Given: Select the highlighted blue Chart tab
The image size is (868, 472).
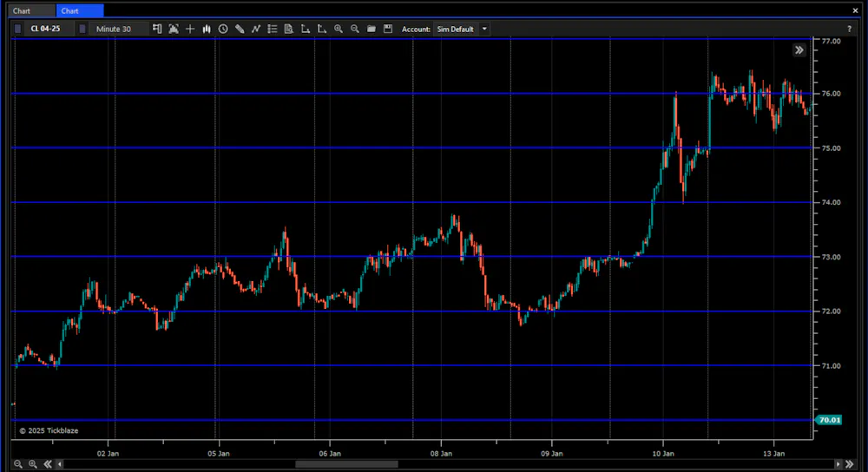Looking at the screenshot, I should coord(80,10).
